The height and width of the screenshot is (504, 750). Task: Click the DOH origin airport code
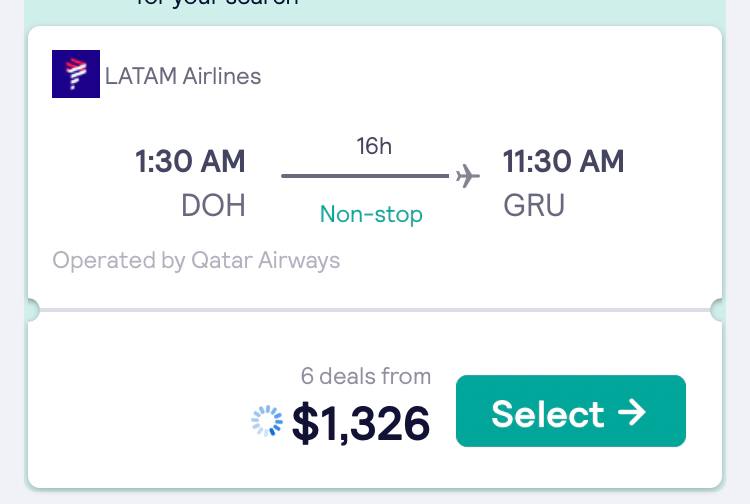213,206
